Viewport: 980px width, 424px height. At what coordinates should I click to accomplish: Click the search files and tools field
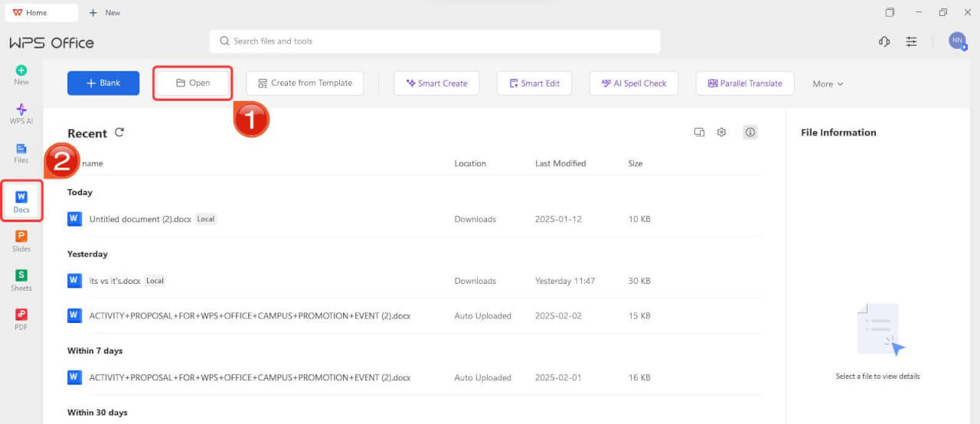[434, 41]
